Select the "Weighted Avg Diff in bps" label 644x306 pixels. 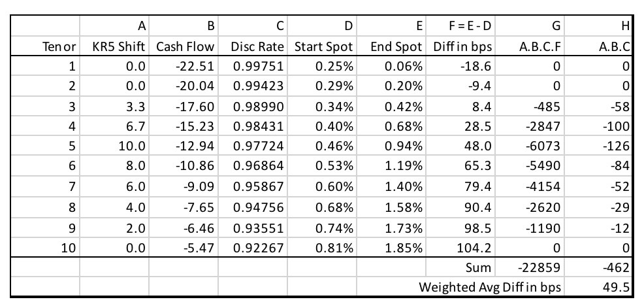click(490, 286)
